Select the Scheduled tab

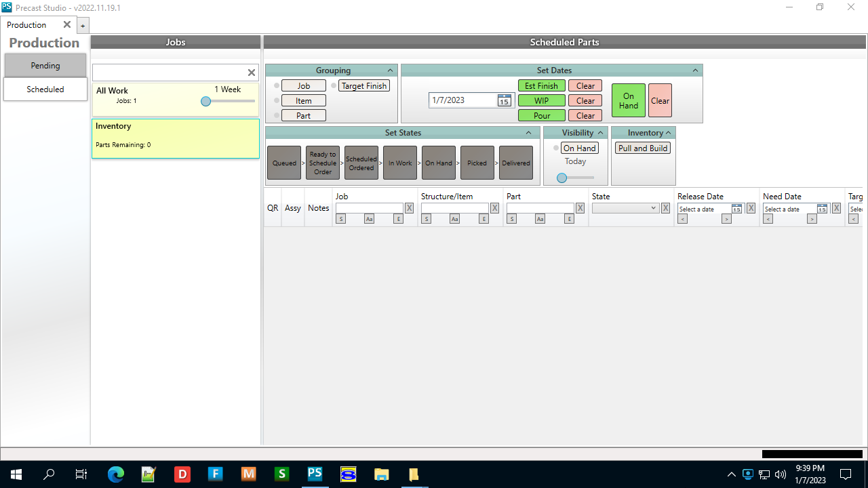[45, 89]
